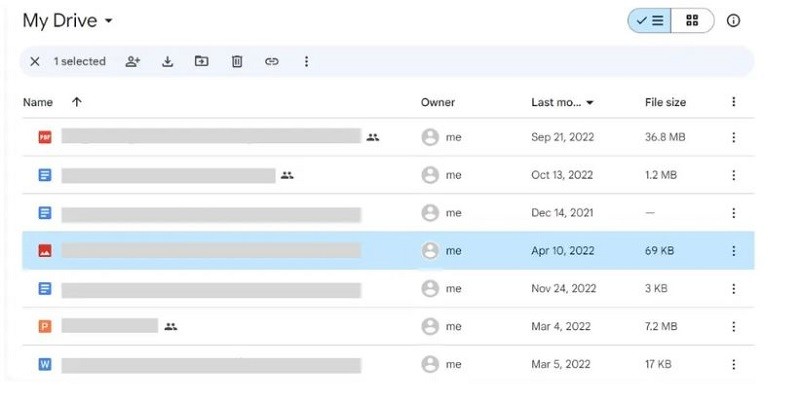
Task: Switch to list layout view
Action: (x=650, y=21)
